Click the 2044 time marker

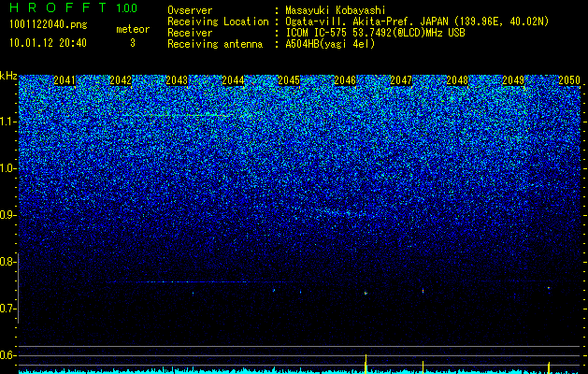coord(233,80)
